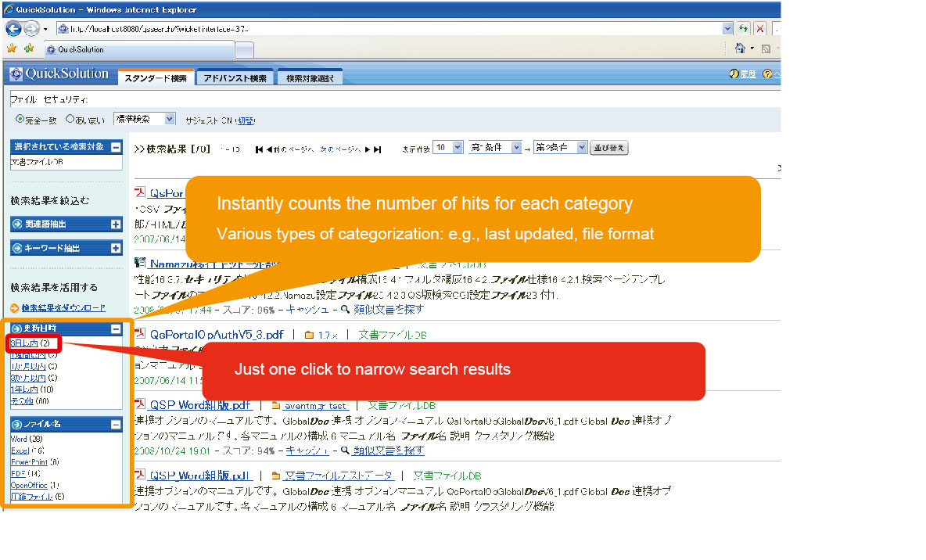Click the QuickSolution logo
The width and height of the screenshot is (926, 560).
59,74
